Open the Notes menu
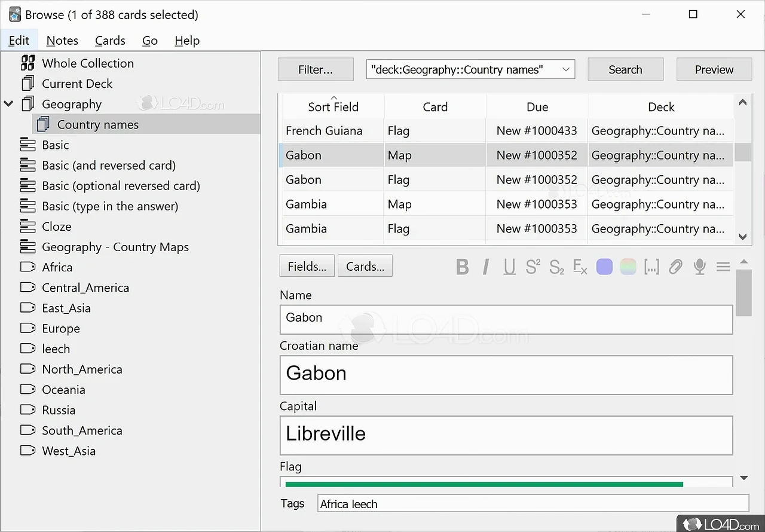 (62, 41)
